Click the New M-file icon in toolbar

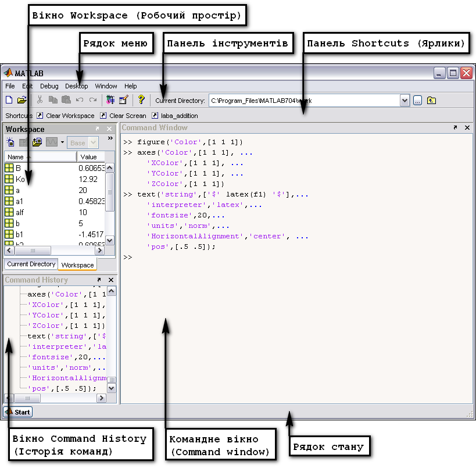click(9, 100)
